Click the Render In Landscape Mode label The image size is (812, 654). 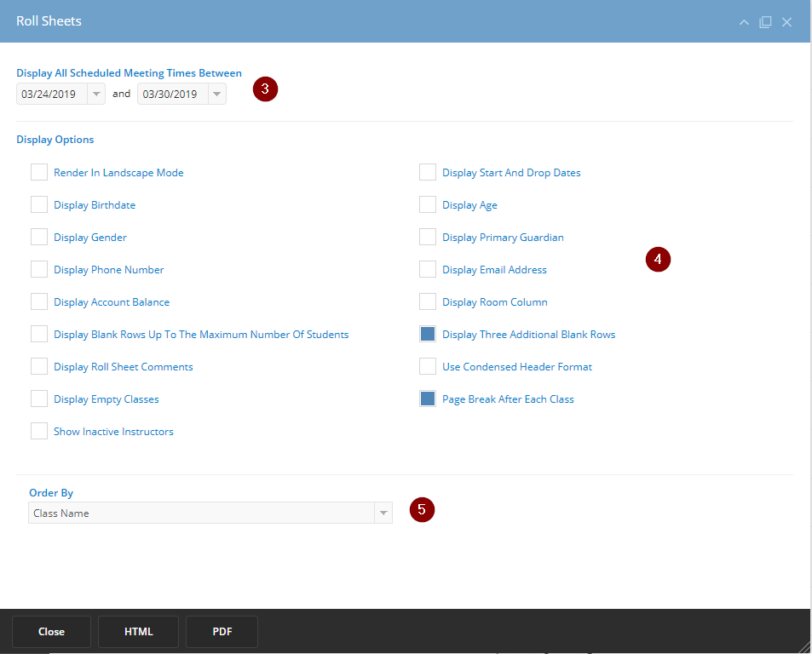(118, 173)
